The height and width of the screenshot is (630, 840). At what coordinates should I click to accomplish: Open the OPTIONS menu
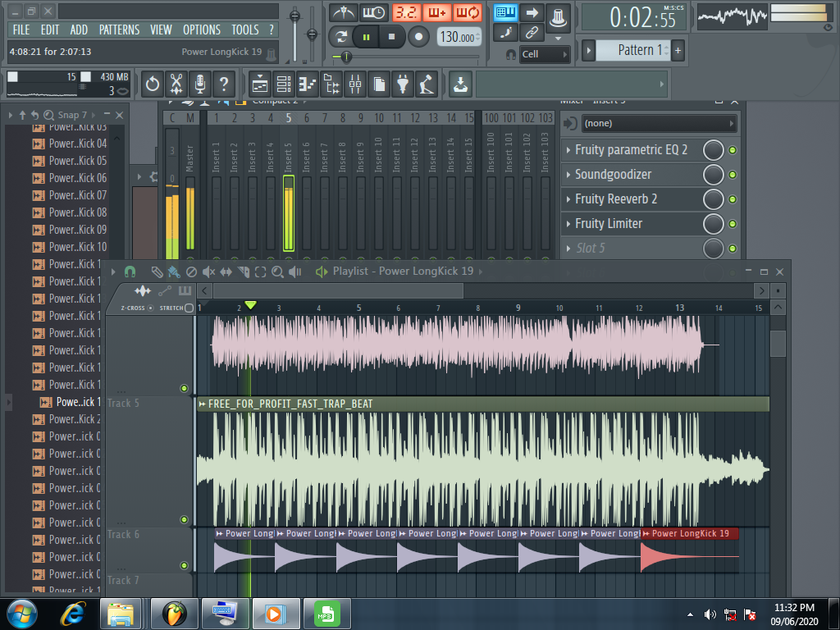(201, 30)
